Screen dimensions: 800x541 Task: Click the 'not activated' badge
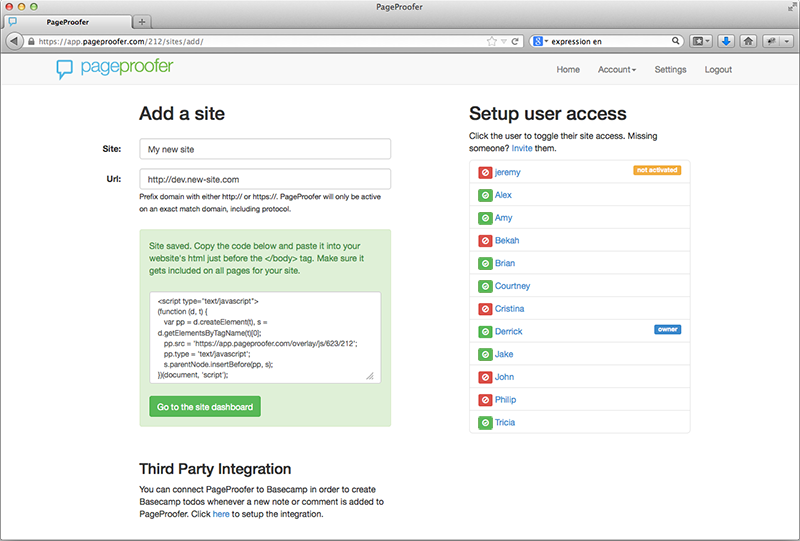pyautogui.click(x=657, y=170)
